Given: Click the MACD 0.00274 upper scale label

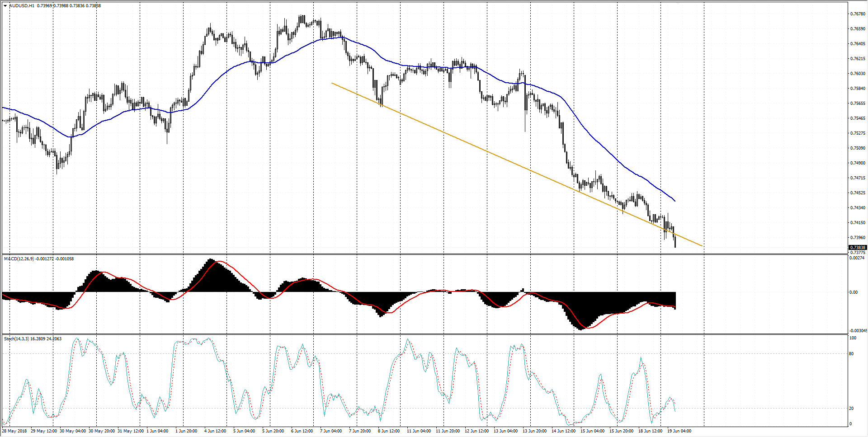Looking at the screenshot, I should [x=857, y=258].
